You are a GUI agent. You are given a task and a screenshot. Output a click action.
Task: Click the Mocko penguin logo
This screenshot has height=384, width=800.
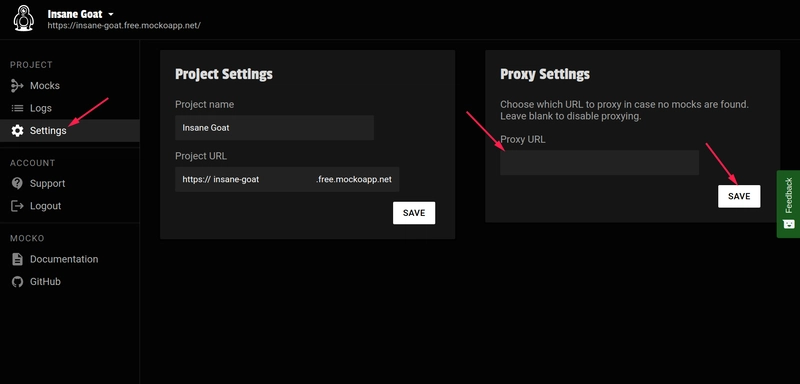click(x=23, y=18)
